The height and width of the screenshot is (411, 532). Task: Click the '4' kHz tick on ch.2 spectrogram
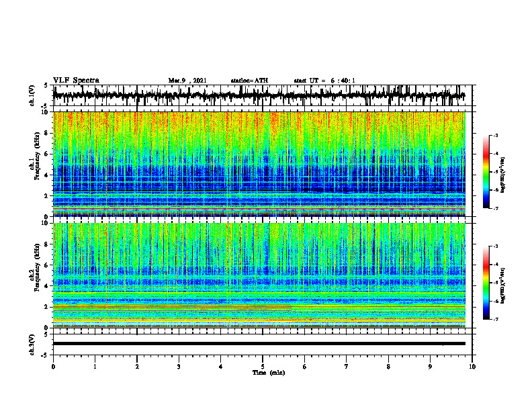pyautogui.click(x=47, y=286)
